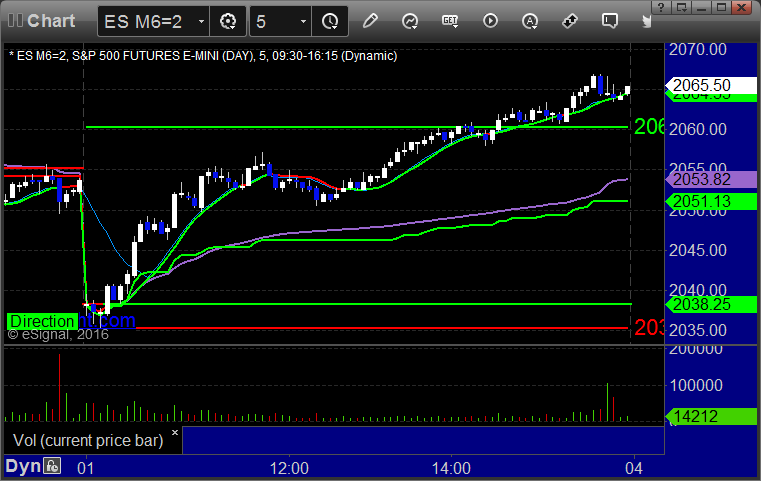Select the green 2051.13 price marker
The image size is (761, 481).
[x=711, y=201]
